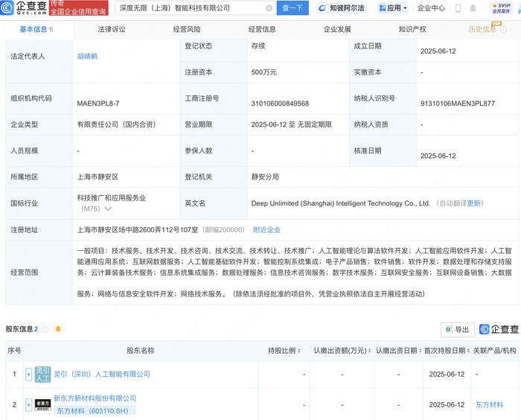Image resolution: width=521 pixels, height=420 pixels.
Task: Expand the 国标行业 M75 chevron
Action: pos(108,209)
